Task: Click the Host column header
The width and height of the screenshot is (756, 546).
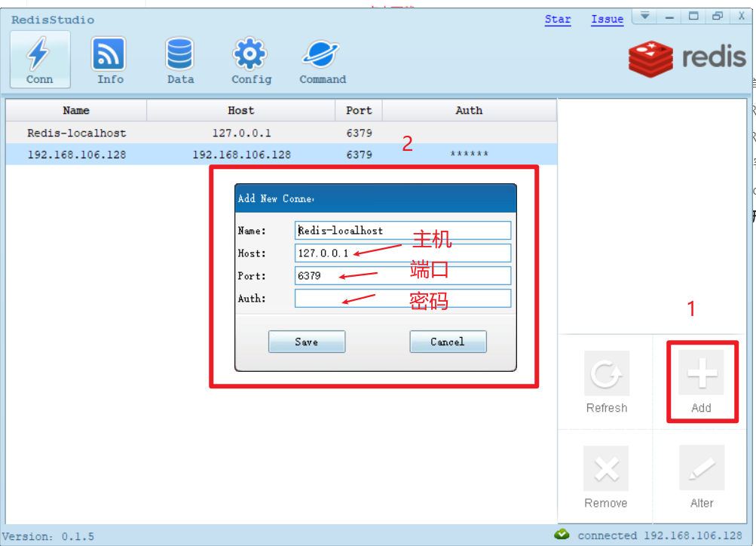Action: click(240, 110)
